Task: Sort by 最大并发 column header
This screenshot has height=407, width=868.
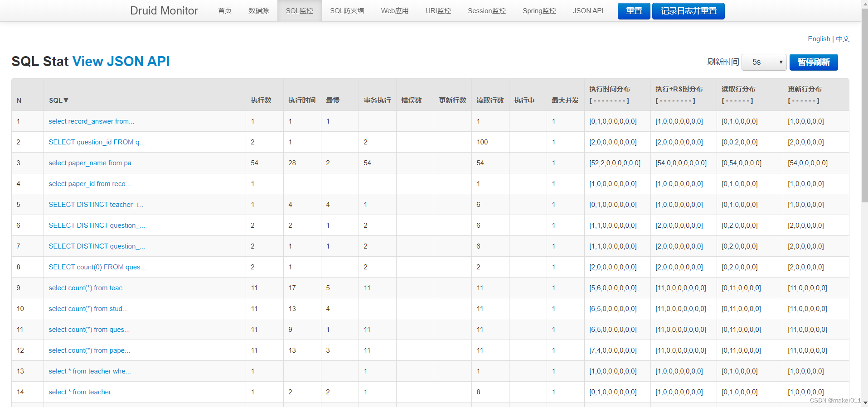Action: pos(565,101)
